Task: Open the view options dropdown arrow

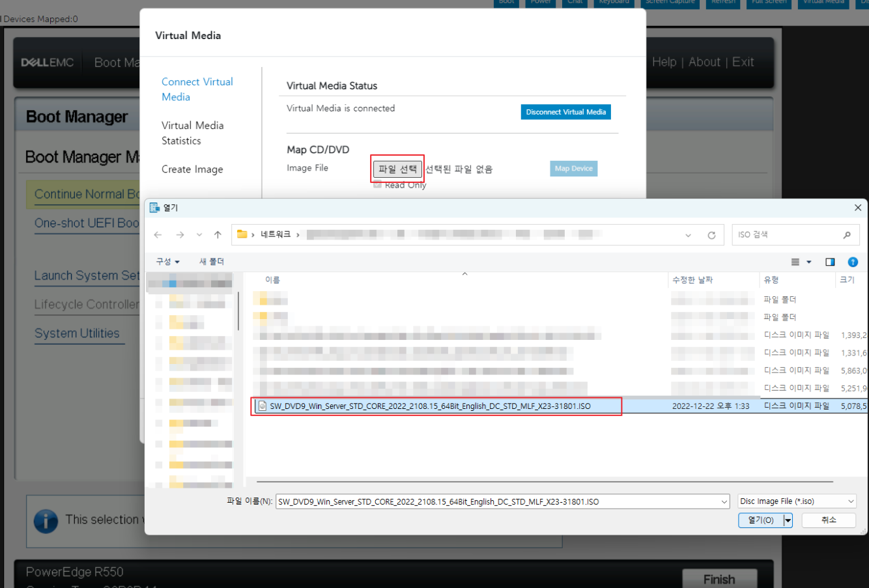Action: 809,262
